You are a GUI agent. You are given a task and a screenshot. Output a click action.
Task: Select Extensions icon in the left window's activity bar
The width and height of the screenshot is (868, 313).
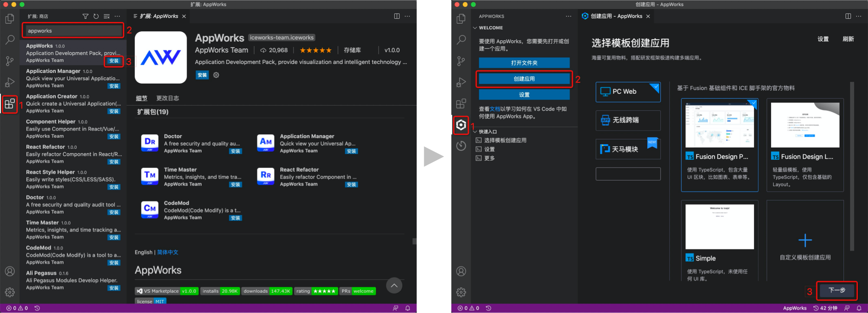click(x=10, y=104)
